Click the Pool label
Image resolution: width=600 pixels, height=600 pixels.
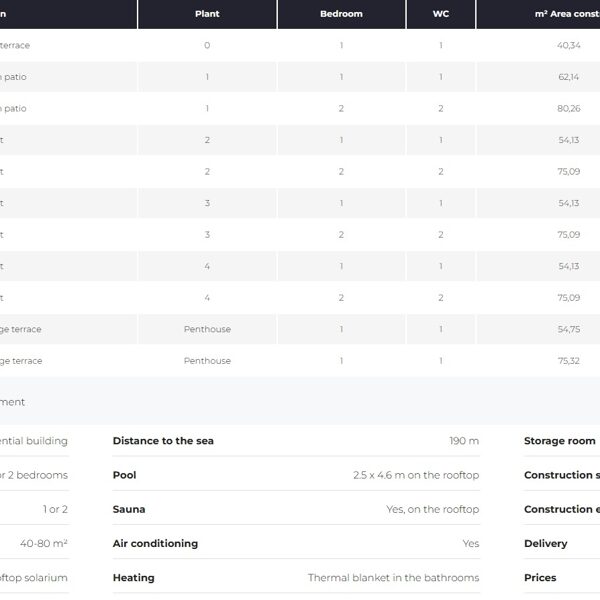point(124,475)
